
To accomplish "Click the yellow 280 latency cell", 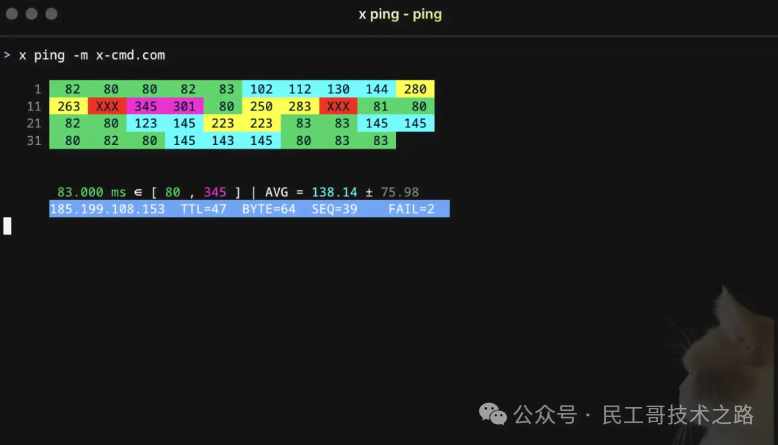I will tap(415, 89).
